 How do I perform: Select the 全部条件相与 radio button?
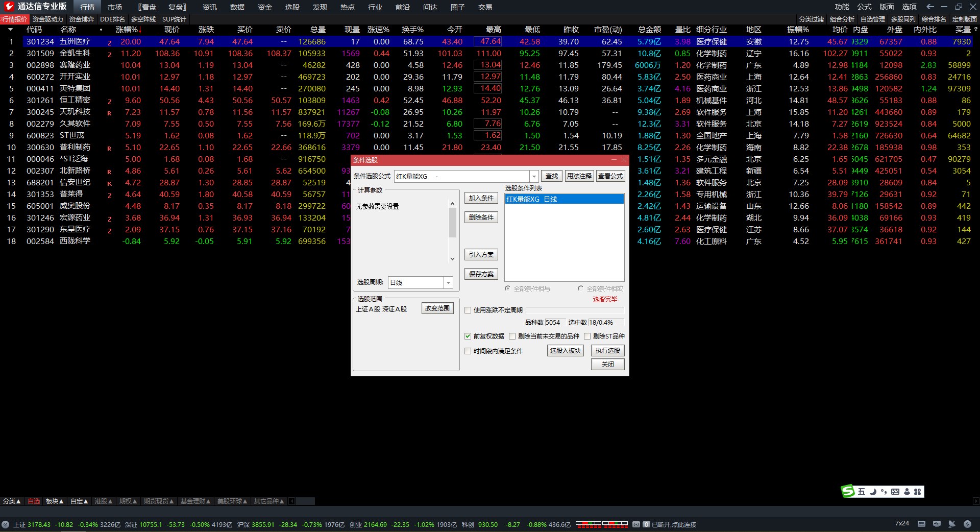pyautogui.click(x=507, y=288)
